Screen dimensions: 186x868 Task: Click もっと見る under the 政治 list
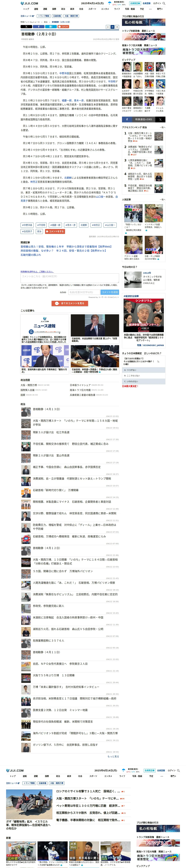(x=113, y=756)
